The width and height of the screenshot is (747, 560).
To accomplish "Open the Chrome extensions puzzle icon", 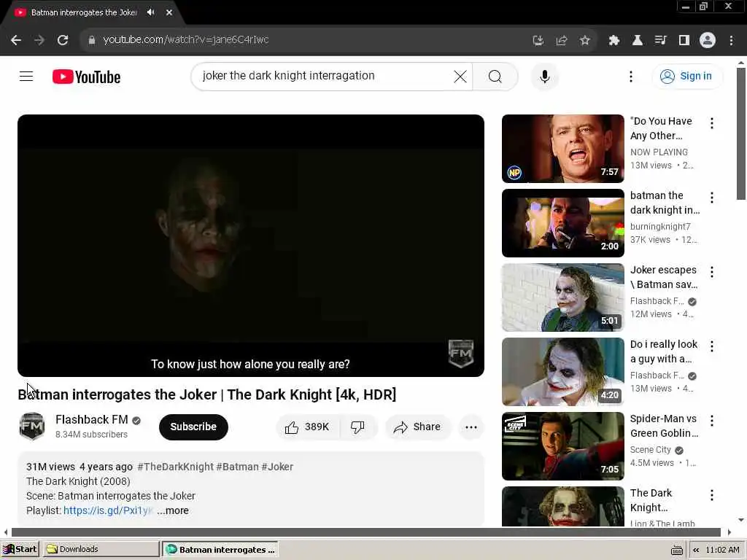I will pos(614,41).
